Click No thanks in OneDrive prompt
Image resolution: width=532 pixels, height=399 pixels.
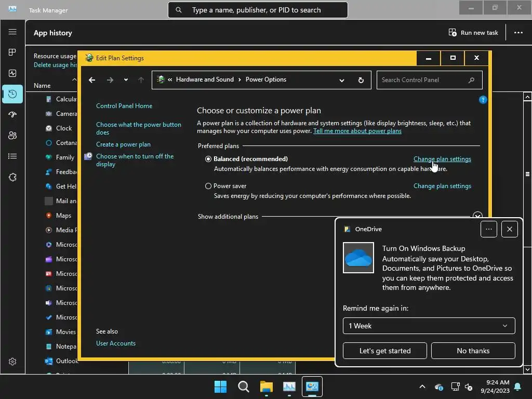[473, 351]
